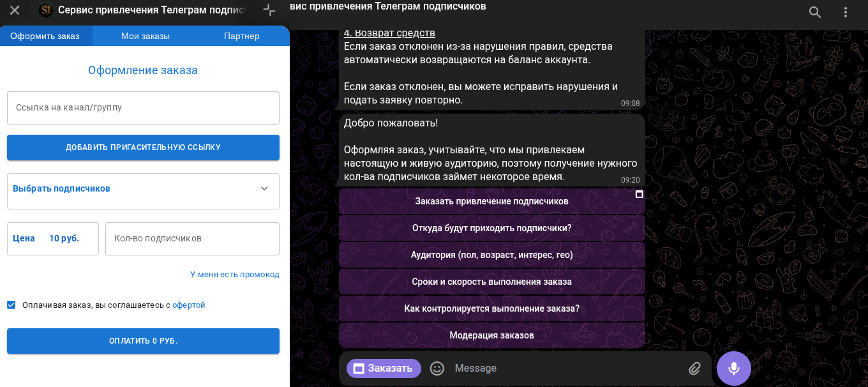Toggle the offer agreement checkbox
The width and height of the screenshot is (868, 387).
pyautogui.click(x=11, y=305)
